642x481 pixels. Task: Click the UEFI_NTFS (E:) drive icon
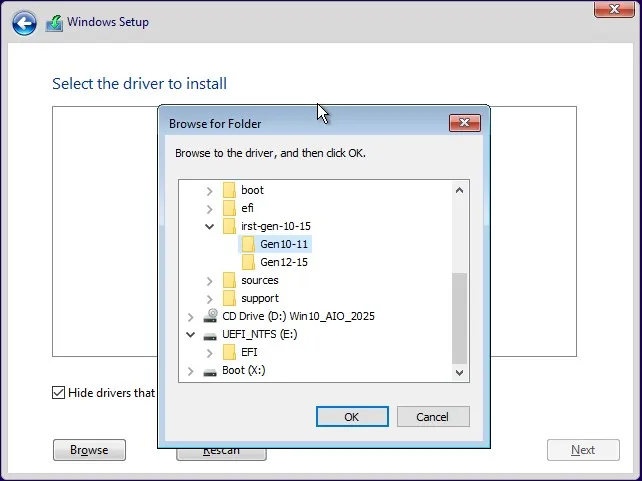(x=210, y=334)
